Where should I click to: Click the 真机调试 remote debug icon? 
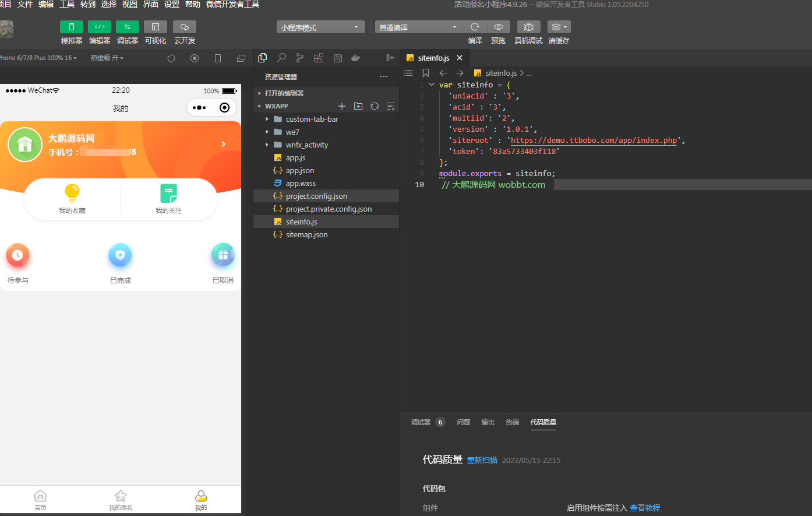click(x=528, y=26)
